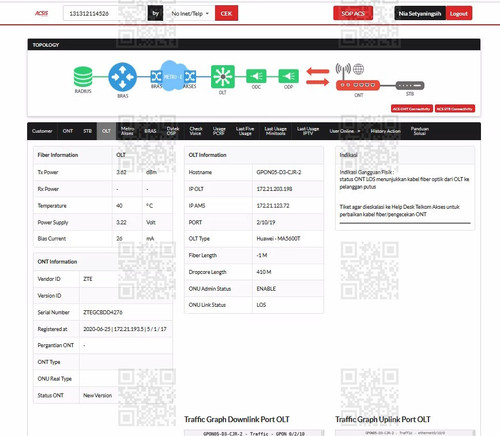
Task: Click the ACSIS logo
Action: (42, 13)
